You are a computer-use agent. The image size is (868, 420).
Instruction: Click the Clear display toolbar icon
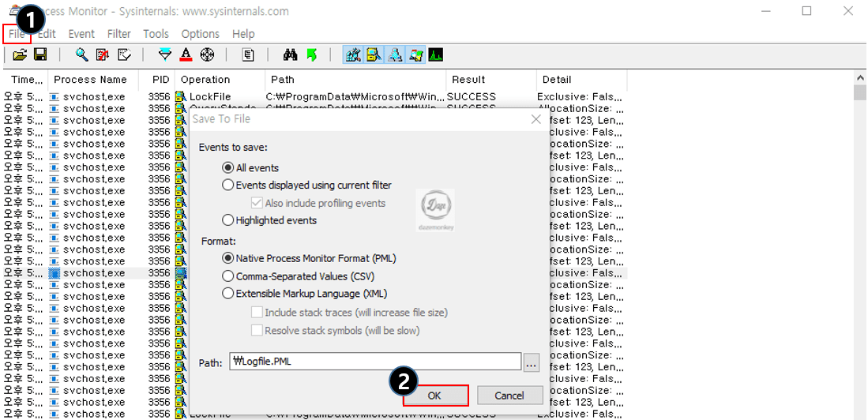coord(125,54)
